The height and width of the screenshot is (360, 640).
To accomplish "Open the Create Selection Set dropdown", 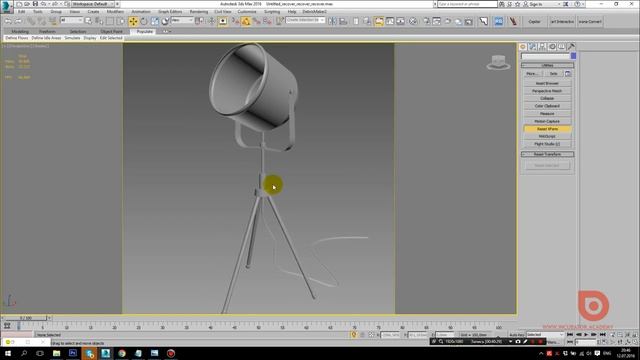I will [305, 20].
